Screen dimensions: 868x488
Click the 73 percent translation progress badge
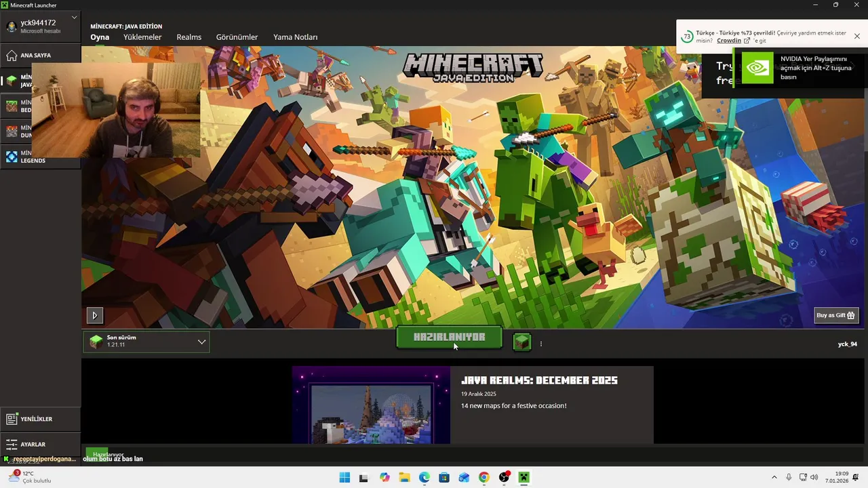(x=687, y=37)
